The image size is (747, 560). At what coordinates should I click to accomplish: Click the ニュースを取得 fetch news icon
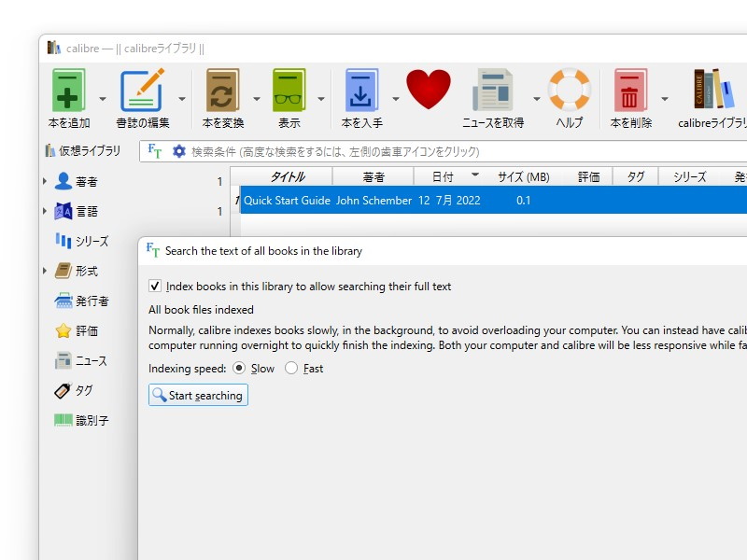493,91
